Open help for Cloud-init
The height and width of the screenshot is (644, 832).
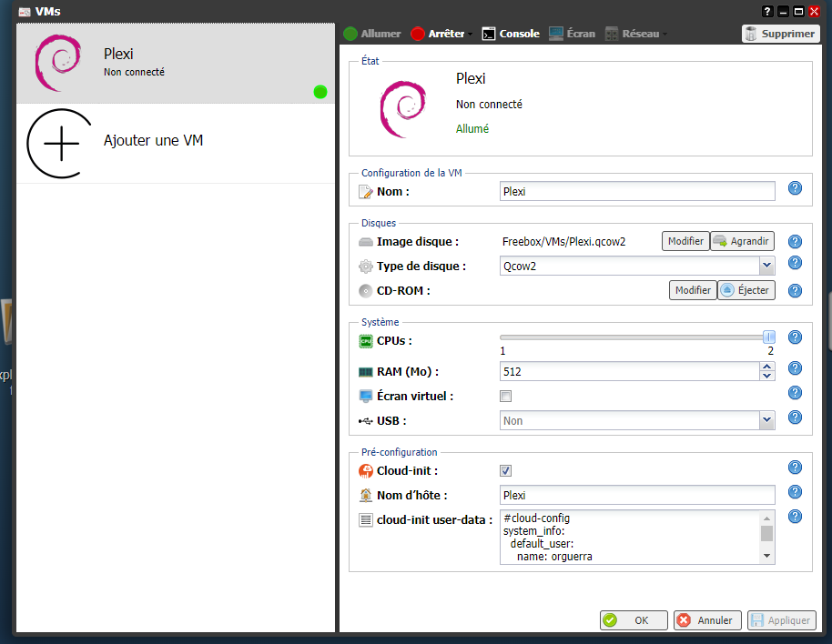[x=795, y=467]
